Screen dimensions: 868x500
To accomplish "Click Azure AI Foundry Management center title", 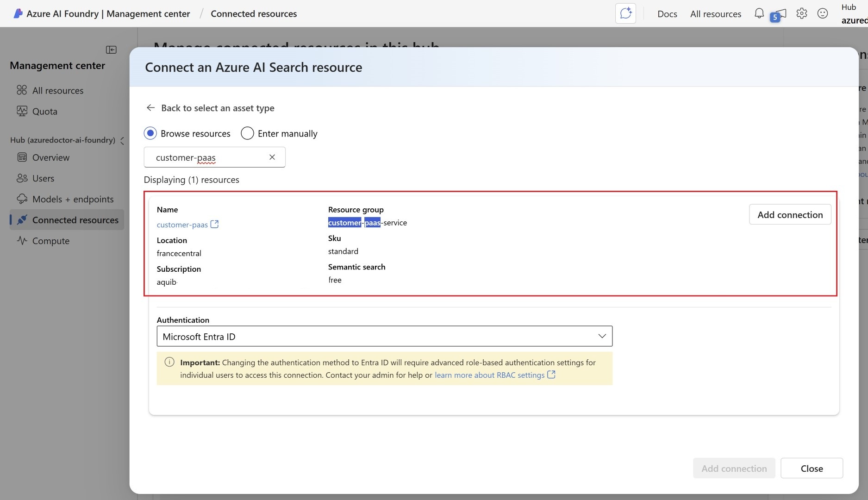I will click(108, 14).
